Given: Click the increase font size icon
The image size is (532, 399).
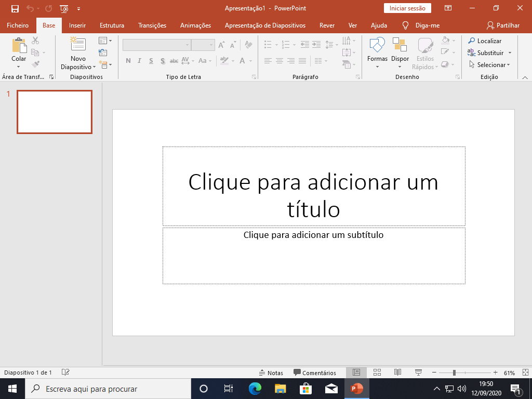Looking at the screenshot, I should [221, 45].
